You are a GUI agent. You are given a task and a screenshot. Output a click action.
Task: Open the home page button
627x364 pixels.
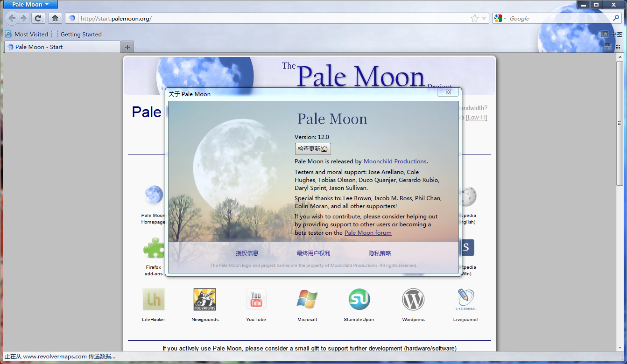[x=55, y=18]
